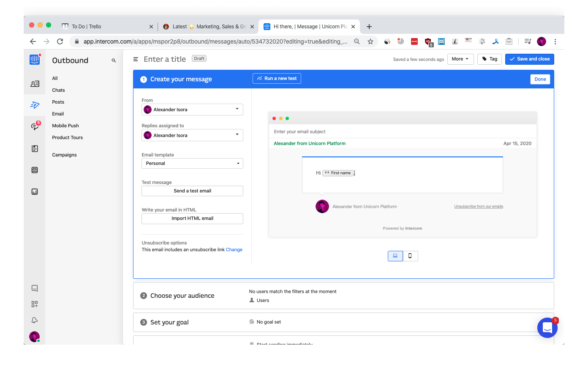Switch to desktop preview mode

pos(395,256)
